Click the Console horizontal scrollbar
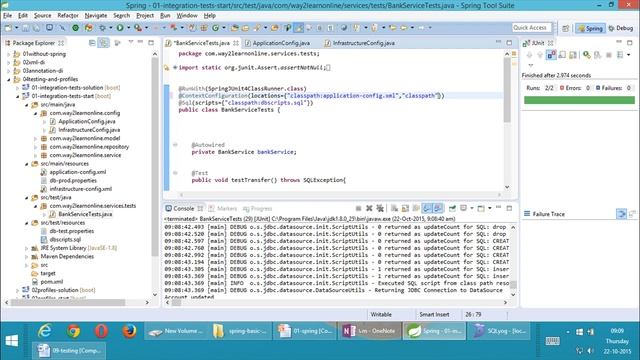The image size is (640, 360). (x=176, y=302)
